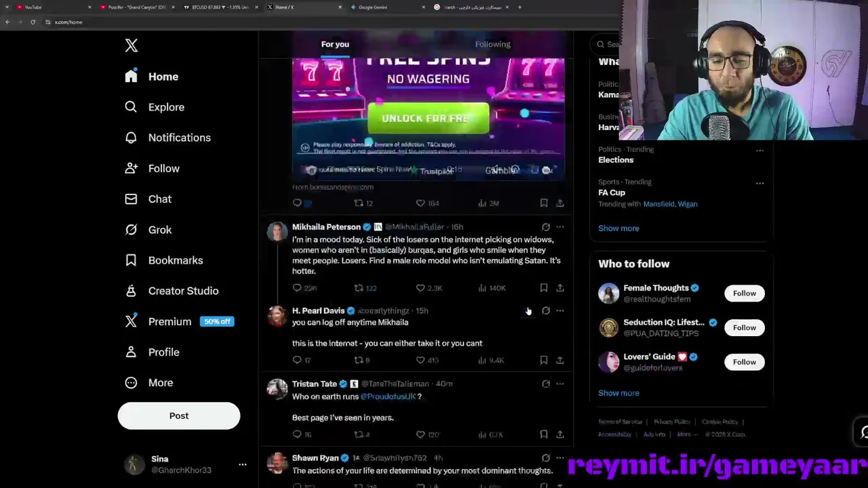868x488 pixels.
Task: Open Mansfield trending link
Action: click(658, 204)
